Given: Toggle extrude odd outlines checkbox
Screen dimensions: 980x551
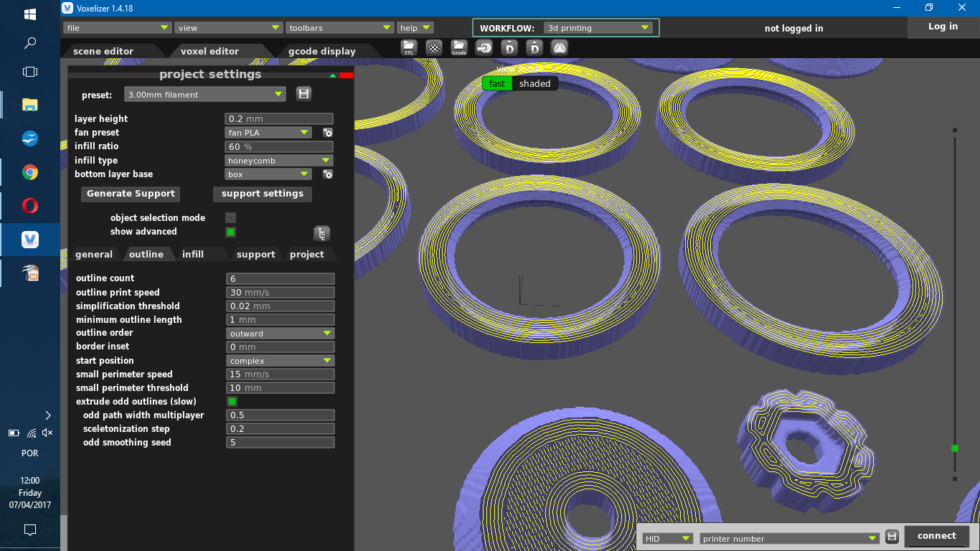Looking at the screenshot, I should point(232,401).
